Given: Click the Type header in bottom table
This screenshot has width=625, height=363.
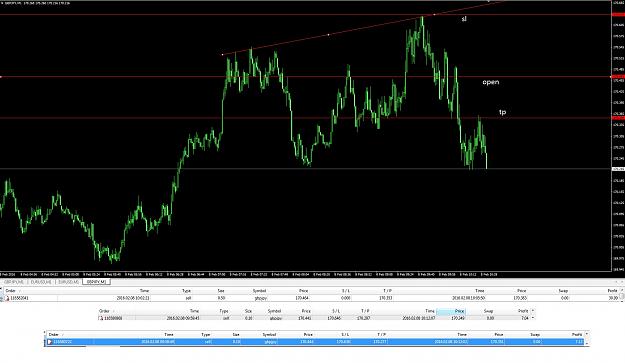Looking at the screenshot, I should [x=206, y=335].
